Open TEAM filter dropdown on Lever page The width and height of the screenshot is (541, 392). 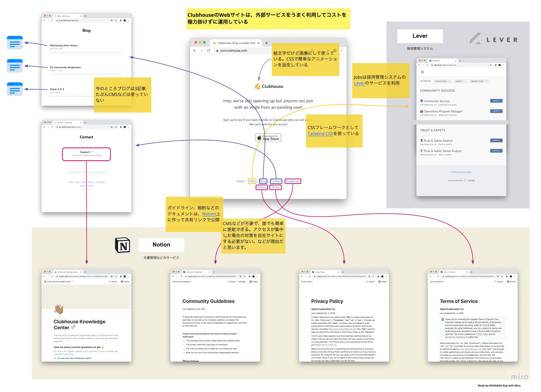click(460, 81)
